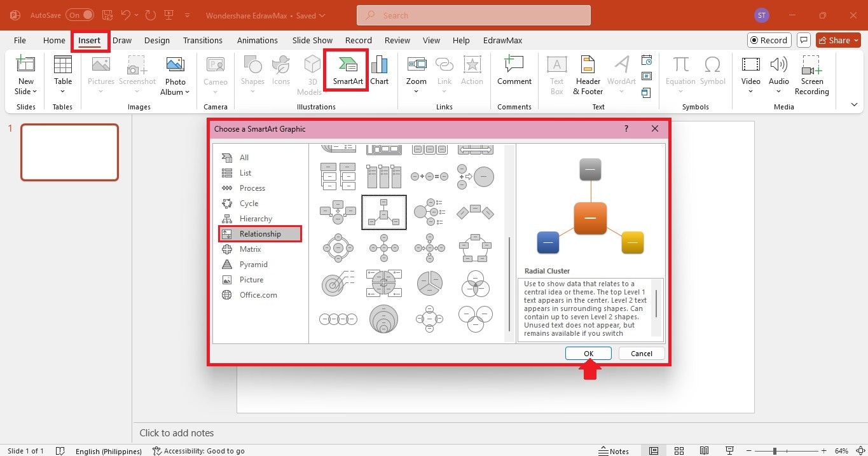Click the Search box in title bar
The image size is (868, 456).
[x=473, y=15]
